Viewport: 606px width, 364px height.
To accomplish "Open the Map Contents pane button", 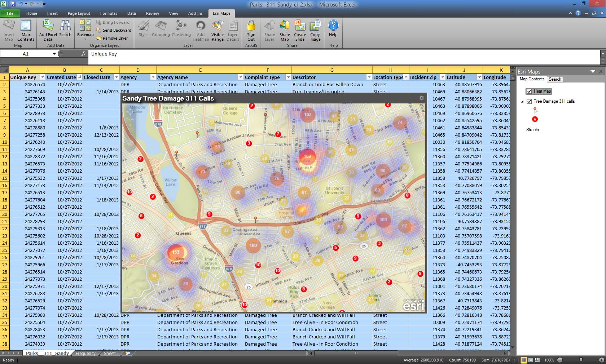I will [x=26, y=31].
